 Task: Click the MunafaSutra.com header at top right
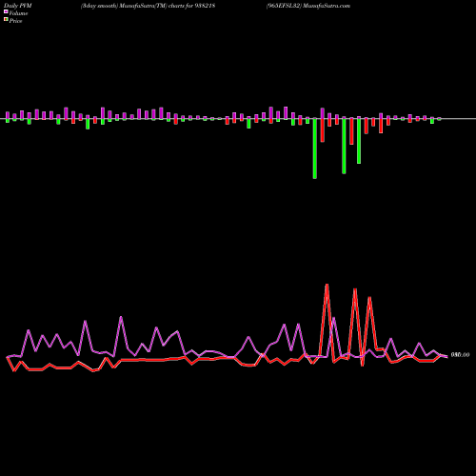(x=308, y=6)
